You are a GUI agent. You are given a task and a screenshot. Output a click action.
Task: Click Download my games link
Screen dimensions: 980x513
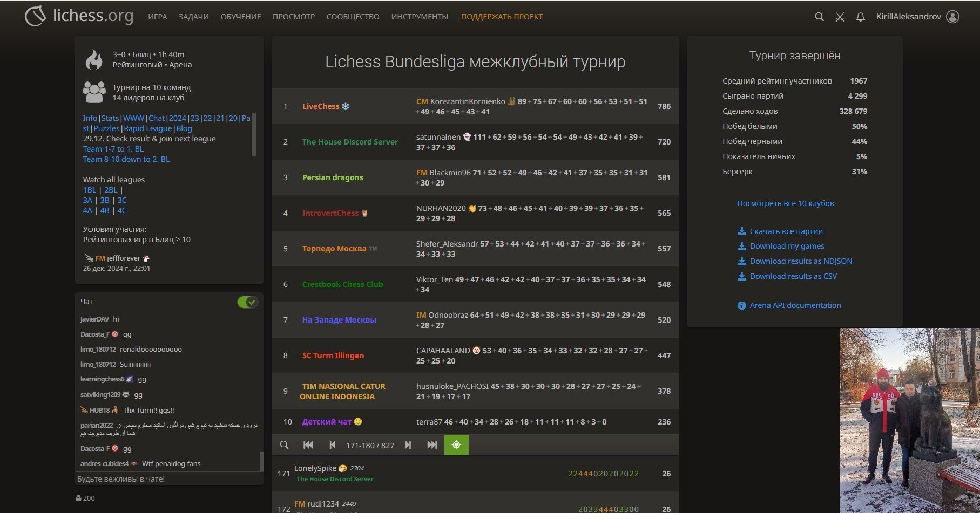point(787,246)
